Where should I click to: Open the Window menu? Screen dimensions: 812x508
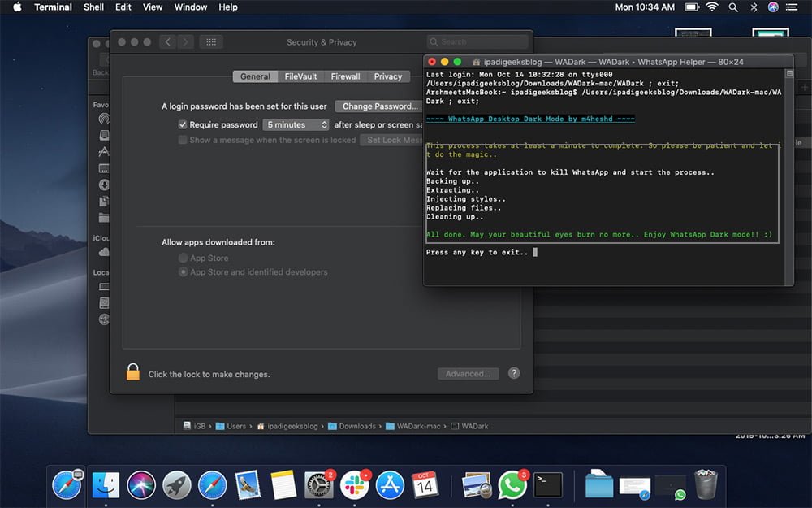(x=191, y=7)
